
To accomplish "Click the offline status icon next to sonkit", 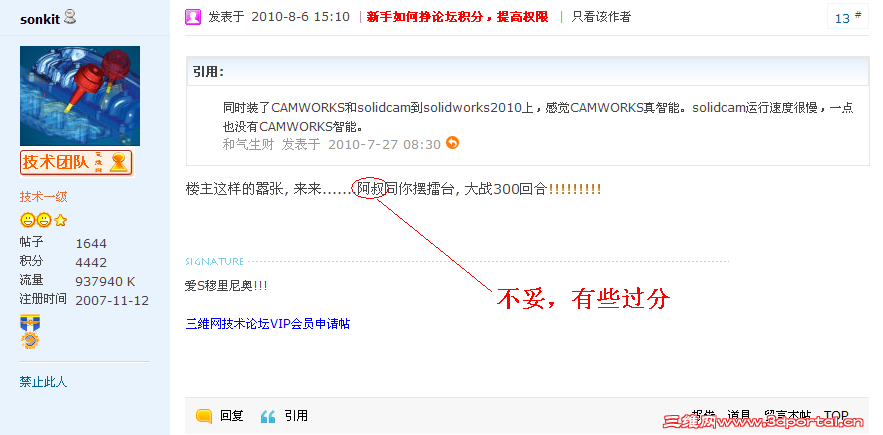I will [x=70, y=17].
